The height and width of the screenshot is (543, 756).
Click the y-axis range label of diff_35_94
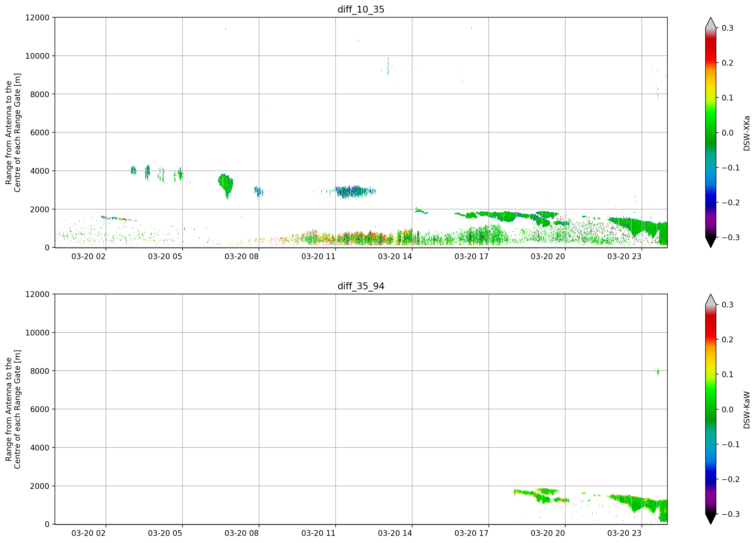point(13,409)
